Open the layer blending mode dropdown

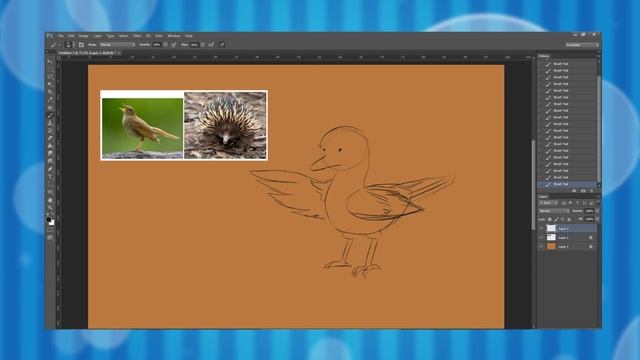pos(554,211)
